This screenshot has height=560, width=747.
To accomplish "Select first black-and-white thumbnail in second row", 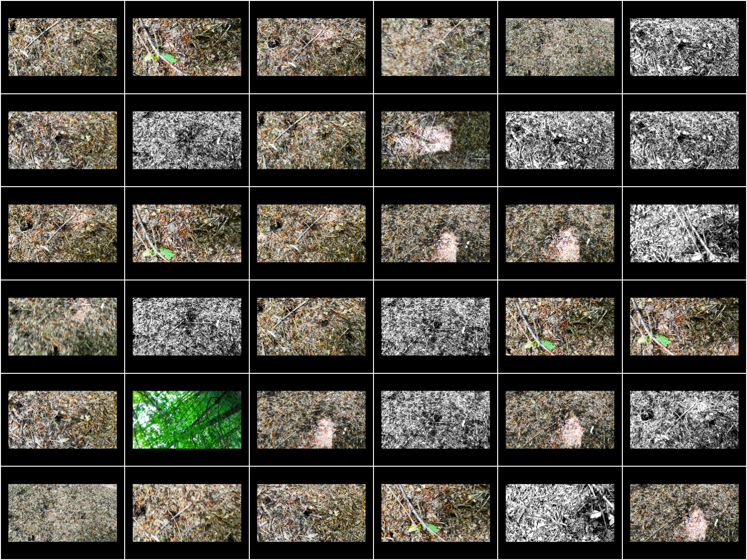I will [187, 140].
